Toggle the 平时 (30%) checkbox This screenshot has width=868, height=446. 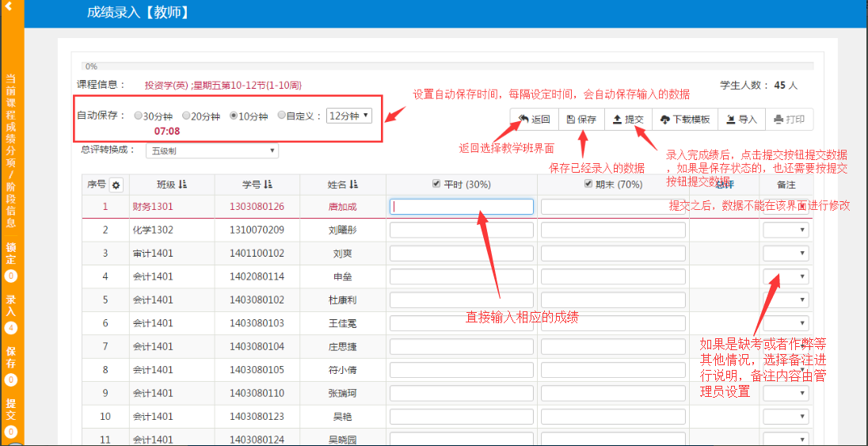(436, 185)
